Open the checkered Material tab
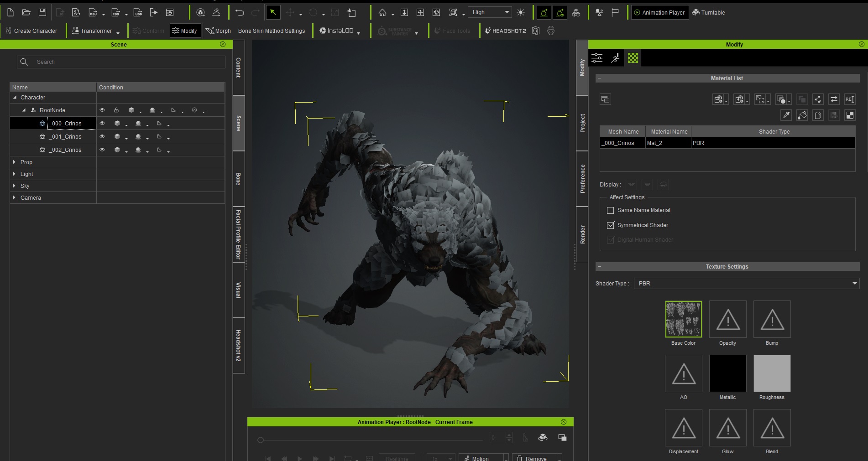This screenshot has width=868, height=461. point(633,58)
